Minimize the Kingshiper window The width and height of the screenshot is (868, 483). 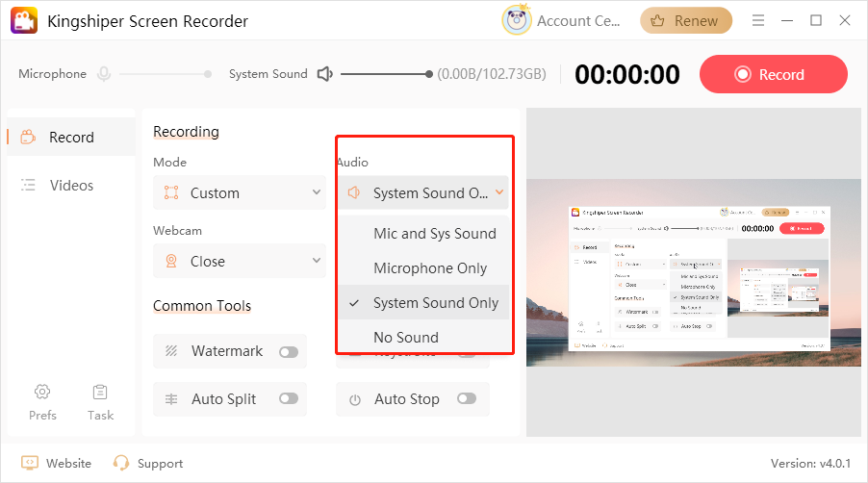786,20
